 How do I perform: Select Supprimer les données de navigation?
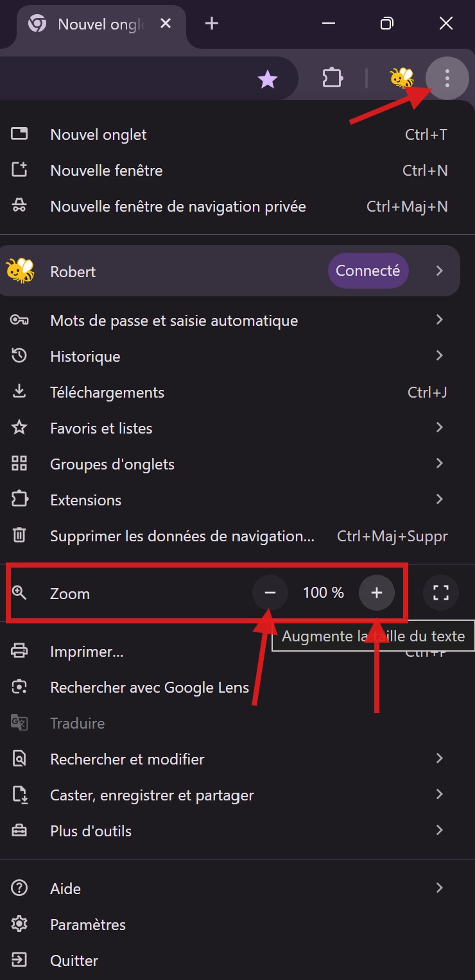pyautogui.click(x=182, y=536)
